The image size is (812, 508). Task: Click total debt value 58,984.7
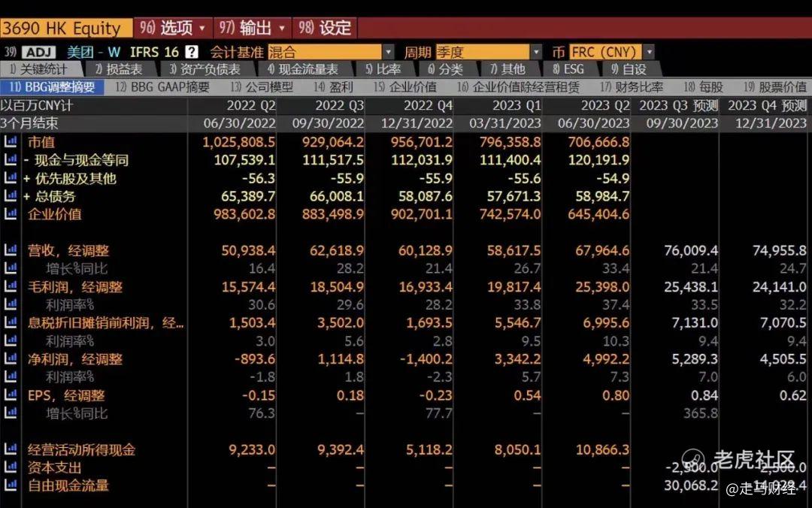(x=602, y=196)
